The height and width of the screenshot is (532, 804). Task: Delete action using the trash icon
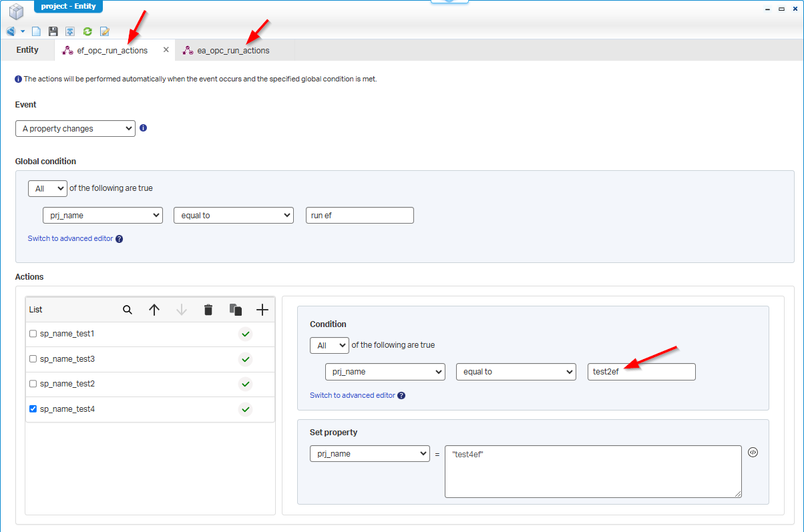[x=208, y=310]
